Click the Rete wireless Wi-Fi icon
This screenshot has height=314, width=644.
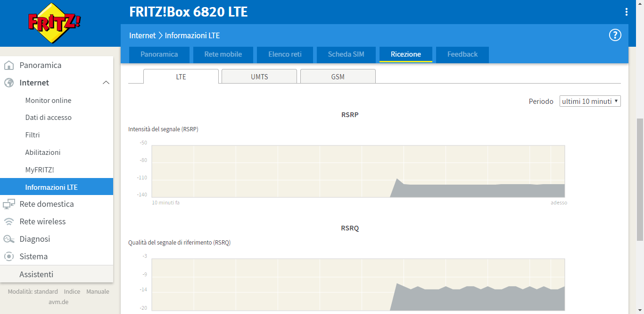[9, 221]
